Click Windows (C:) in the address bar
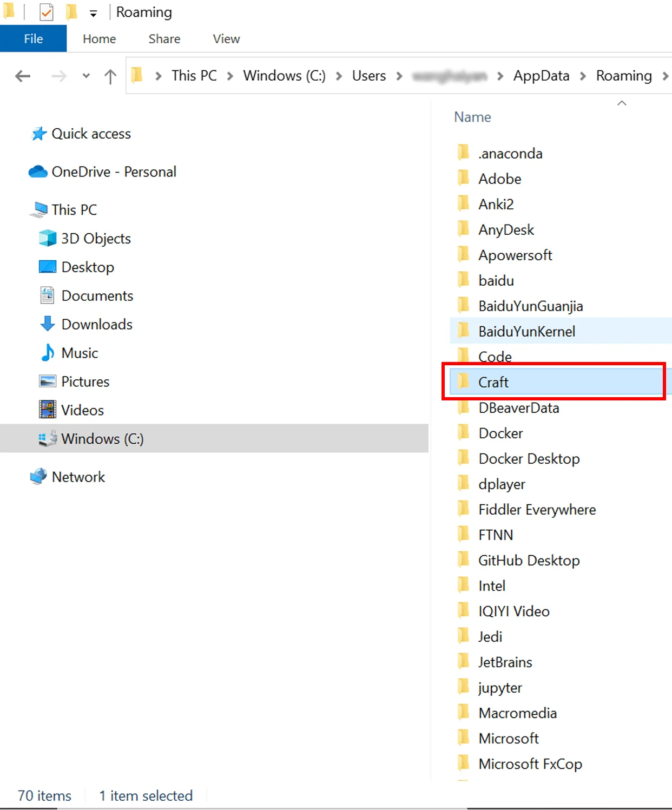Viewport: 672px width, 810px height. [284, 76]
